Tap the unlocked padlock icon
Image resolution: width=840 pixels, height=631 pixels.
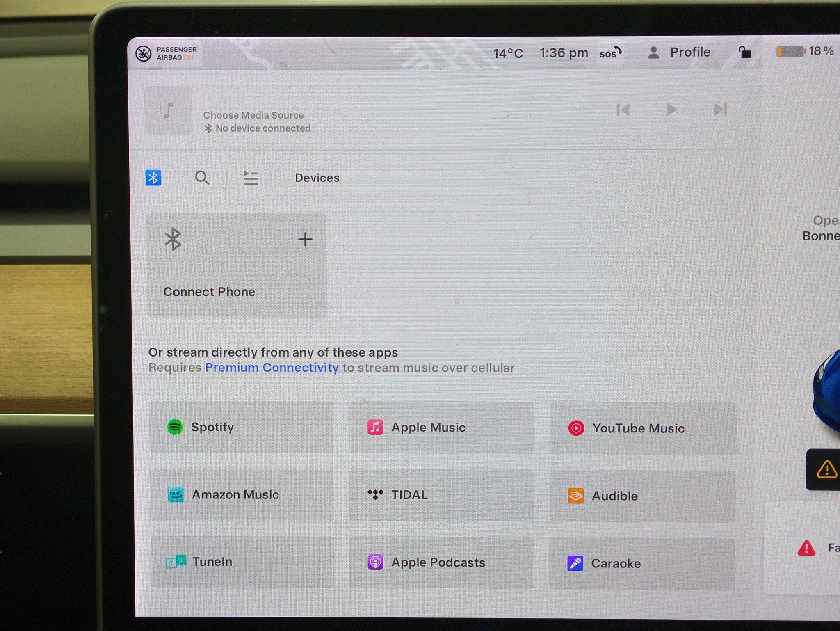pyautogui.click(x=744, y=52)
